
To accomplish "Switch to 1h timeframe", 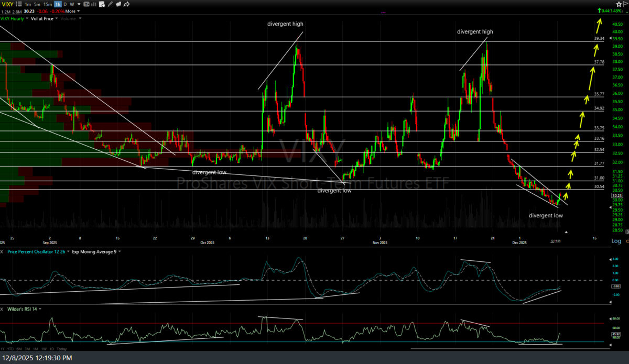I will click(x=57, y=4).
